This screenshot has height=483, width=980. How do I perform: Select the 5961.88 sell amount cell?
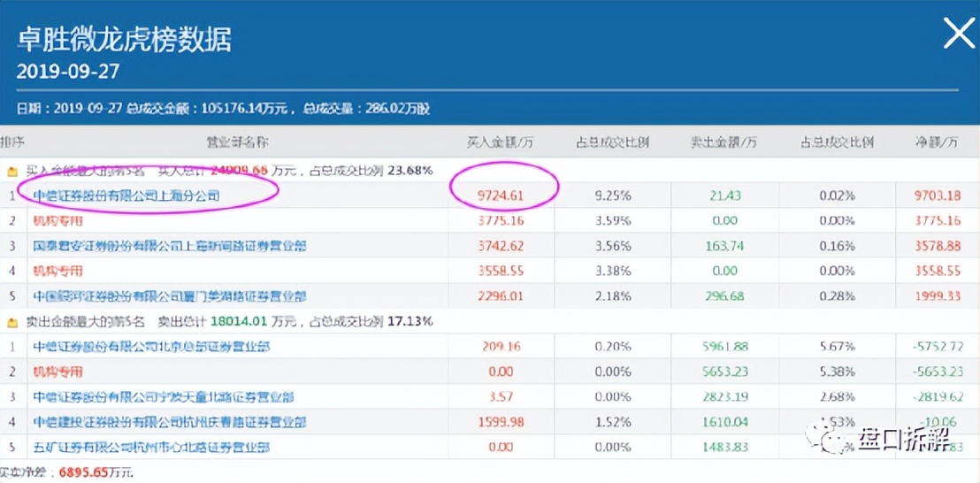pos(725,347)
